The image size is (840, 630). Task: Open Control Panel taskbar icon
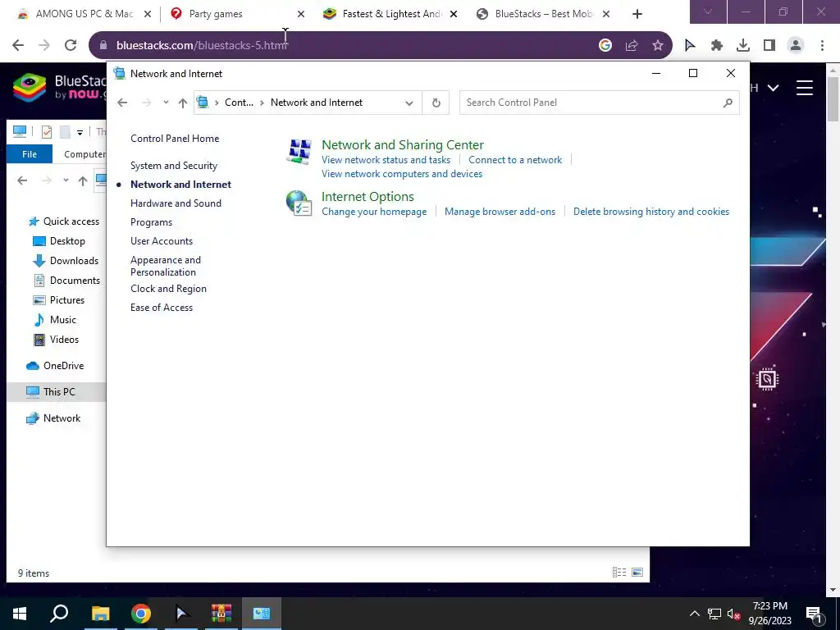coord(262,614)
